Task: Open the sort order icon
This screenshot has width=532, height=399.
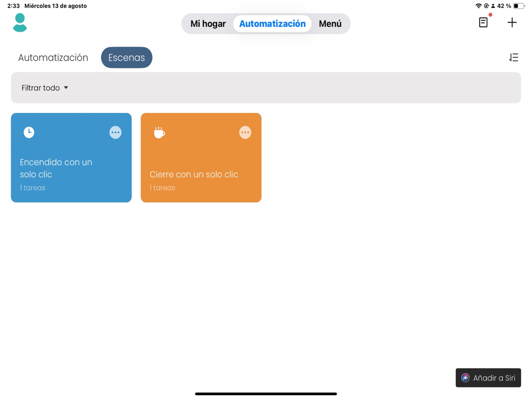Action: 513,58
